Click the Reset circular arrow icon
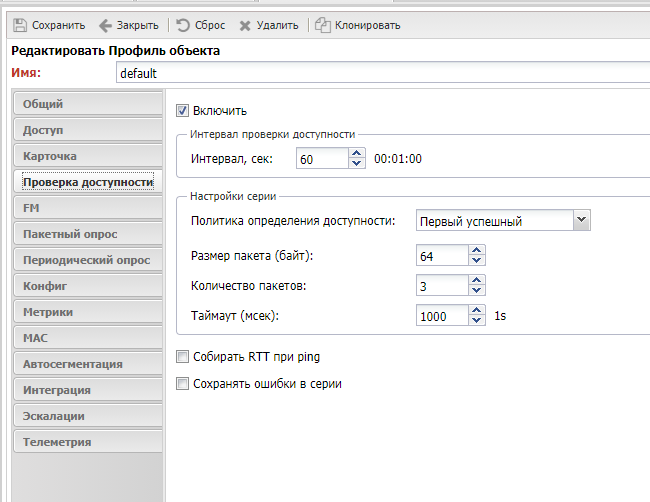 (183, 25)
